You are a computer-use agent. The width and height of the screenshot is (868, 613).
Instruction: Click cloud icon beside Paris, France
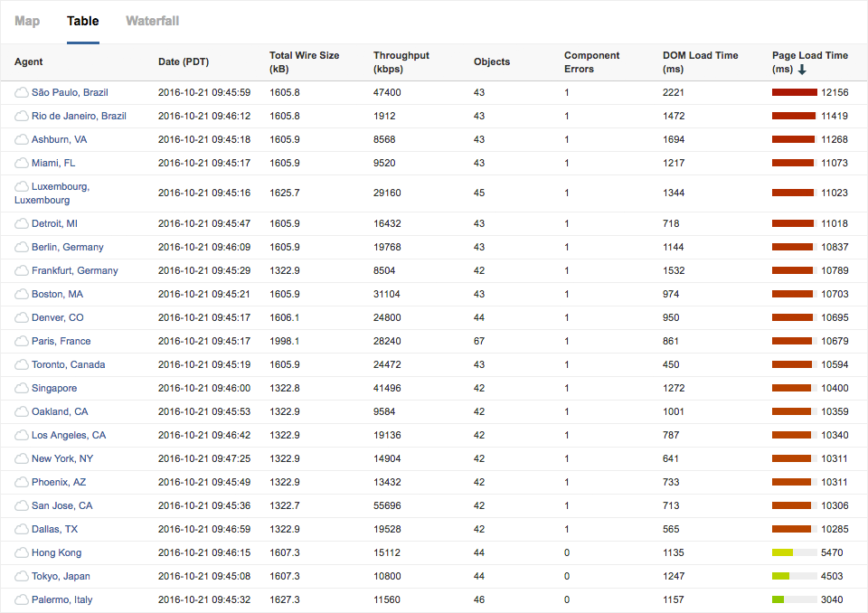pyautogui.click(x=22, y=341)
